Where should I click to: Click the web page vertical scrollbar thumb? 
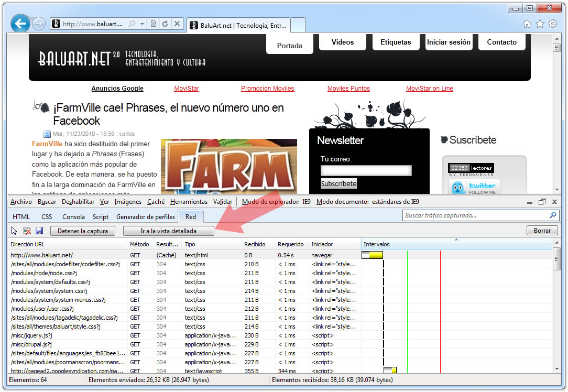(557, 48)
